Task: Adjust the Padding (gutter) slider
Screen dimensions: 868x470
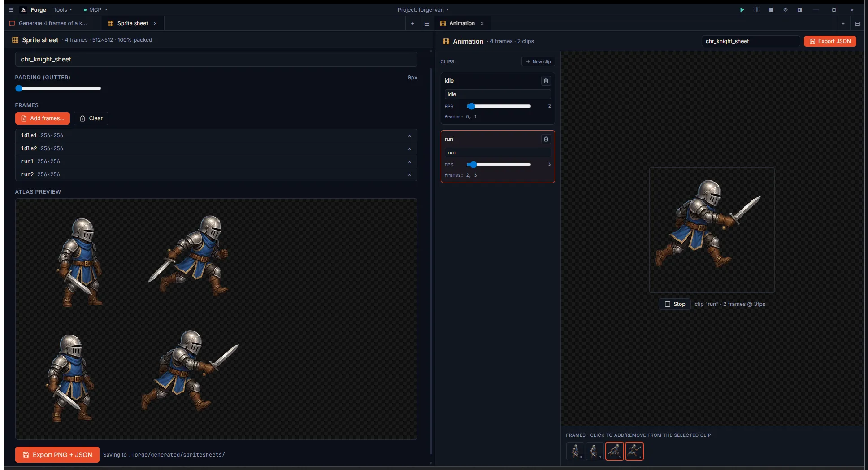Action: [58, 88]
